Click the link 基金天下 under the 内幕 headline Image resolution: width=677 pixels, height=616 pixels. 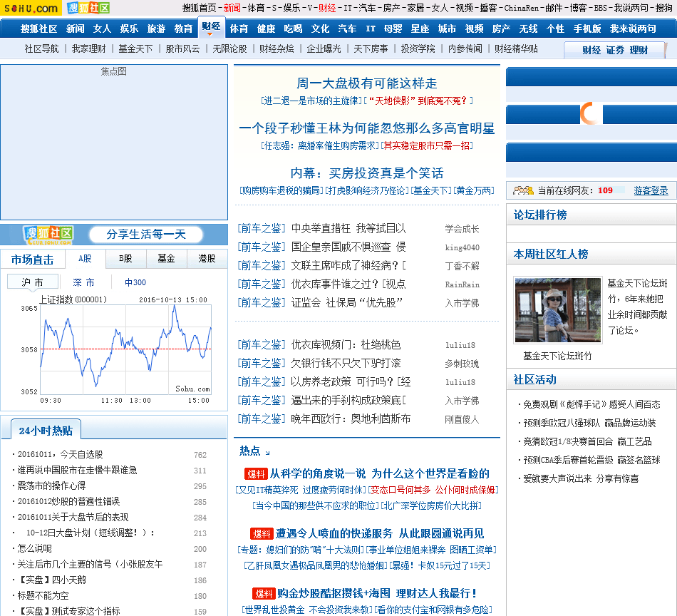pos(430,190)
